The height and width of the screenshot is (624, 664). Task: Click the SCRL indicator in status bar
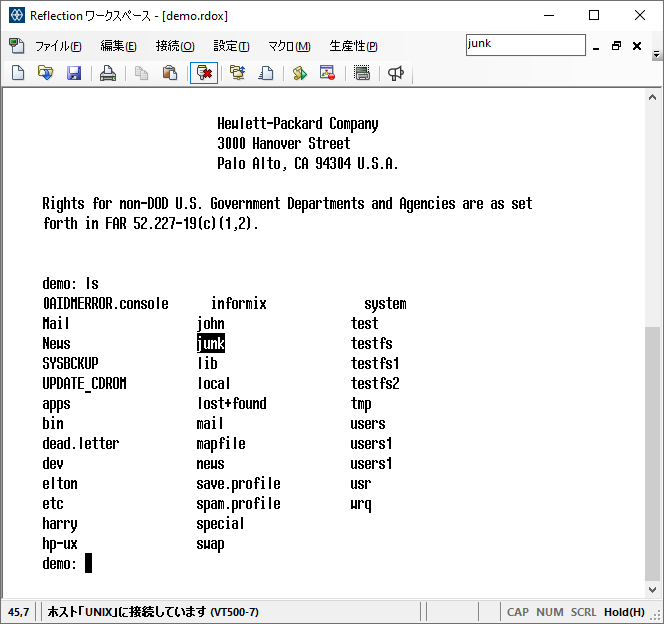583,612
